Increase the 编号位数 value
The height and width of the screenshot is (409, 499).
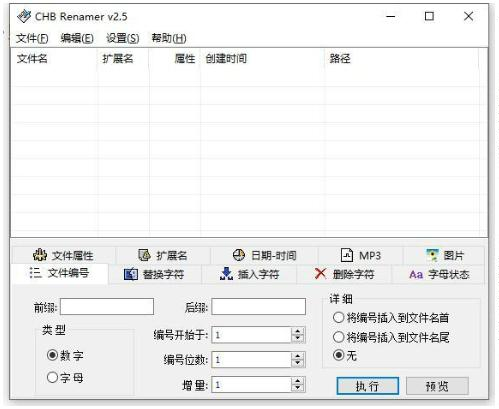(298, 356)
